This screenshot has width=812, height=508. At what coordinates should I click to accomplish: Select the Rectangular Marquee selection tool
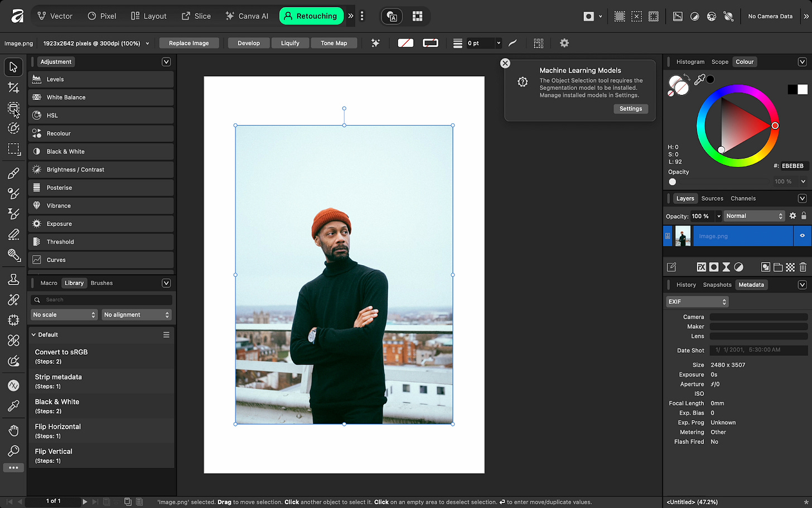coord(13,149)
